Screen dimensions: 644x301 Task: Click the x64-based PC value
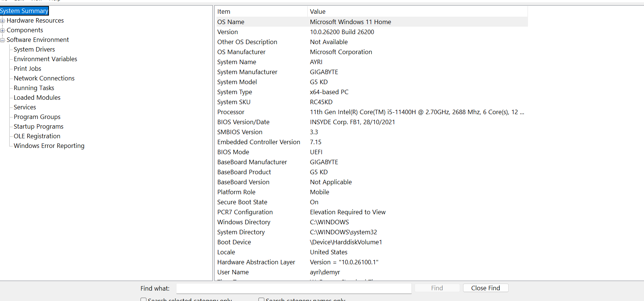(329, 92)
